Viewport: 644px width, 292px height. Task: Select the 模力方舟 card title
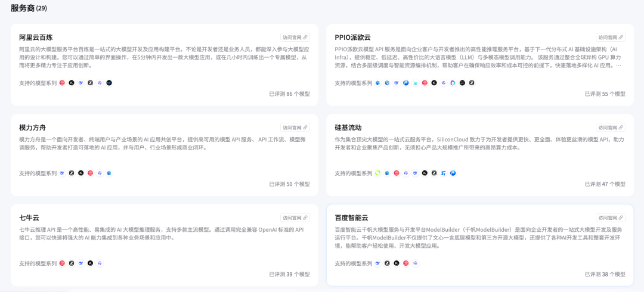(33, 128)
